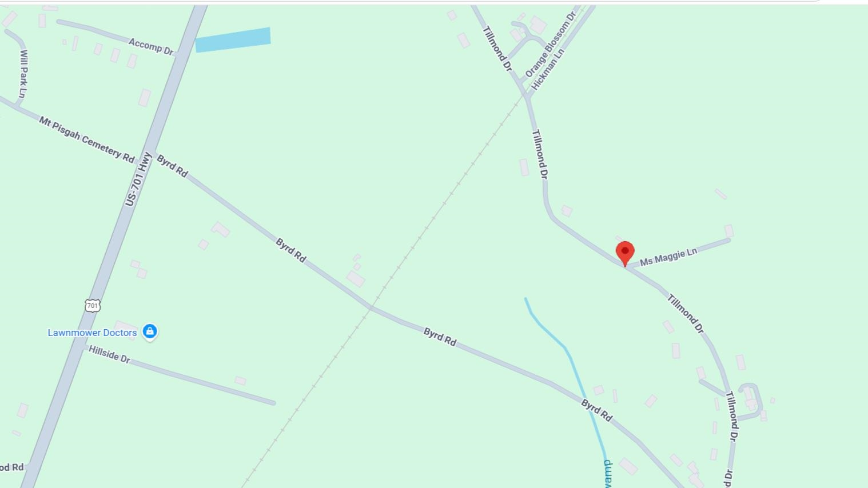Click the blue pond rectangle
This screenshot has width=868, height=488.
233,40
